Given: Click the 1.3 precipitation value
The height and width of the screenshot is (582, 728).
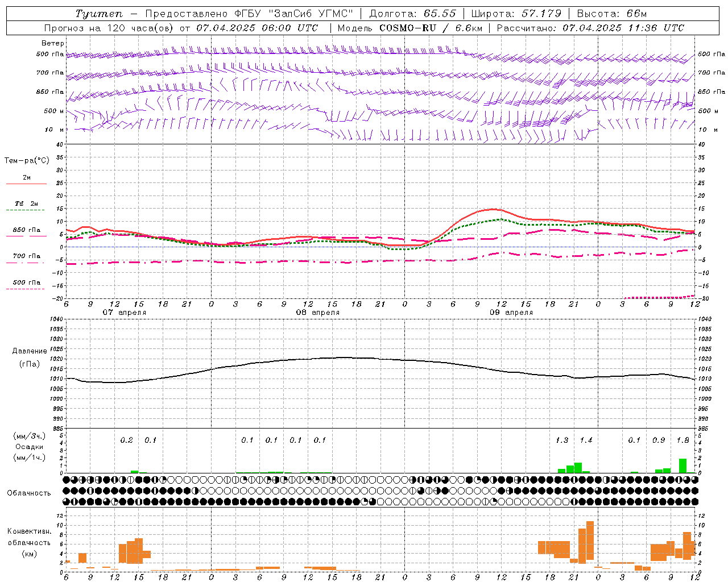Looking at the screenshot, I should coord(561,440).
